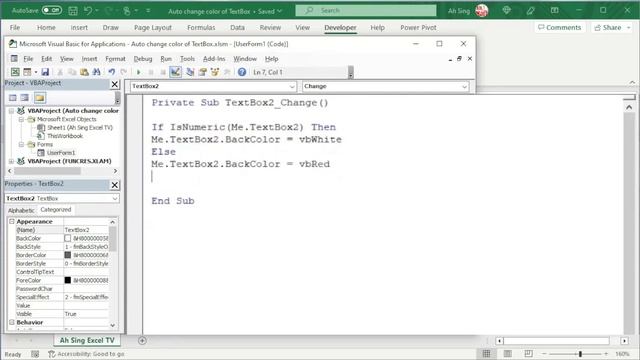Select ThisWorkbook in project tree
The width and height of the screenshot is (640, 360).
(x=65, y=136)
